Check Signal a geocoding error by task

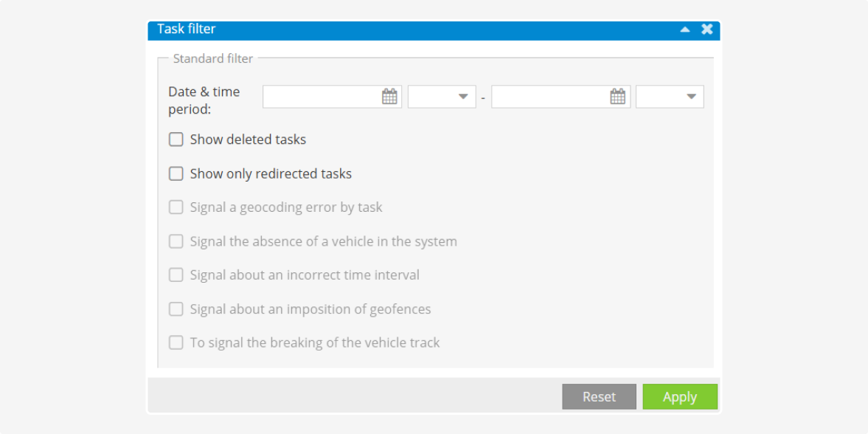click(x=176, y=207)
